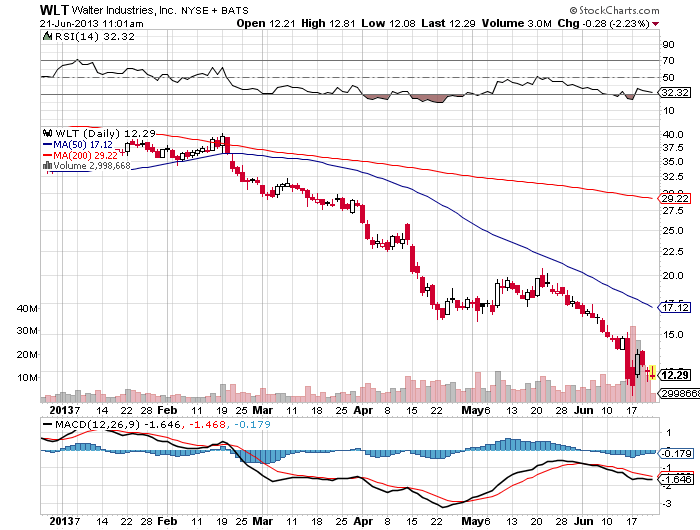700x530 pixels.
Task: Click the 40.0 price axis label
Action: pyautogui.click(x=673, y=134)
